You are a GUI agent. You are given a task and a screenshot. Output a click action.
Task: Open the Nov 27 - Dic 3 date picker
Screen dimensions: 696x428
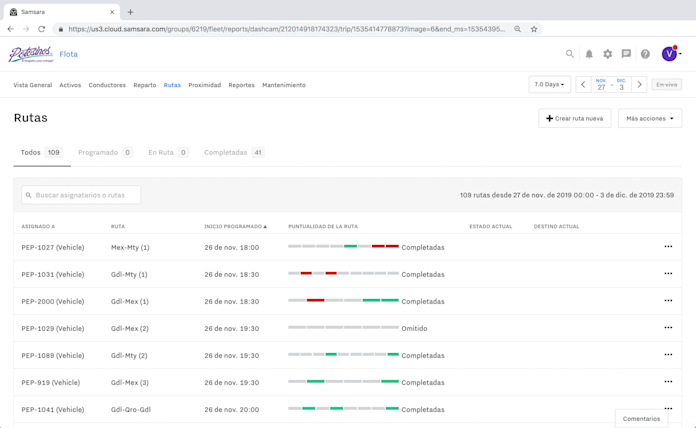point(611,84)
